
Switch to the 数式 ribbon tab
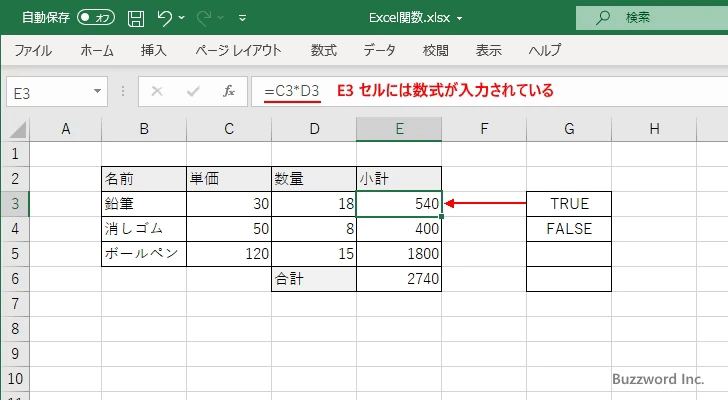(324, 50)
